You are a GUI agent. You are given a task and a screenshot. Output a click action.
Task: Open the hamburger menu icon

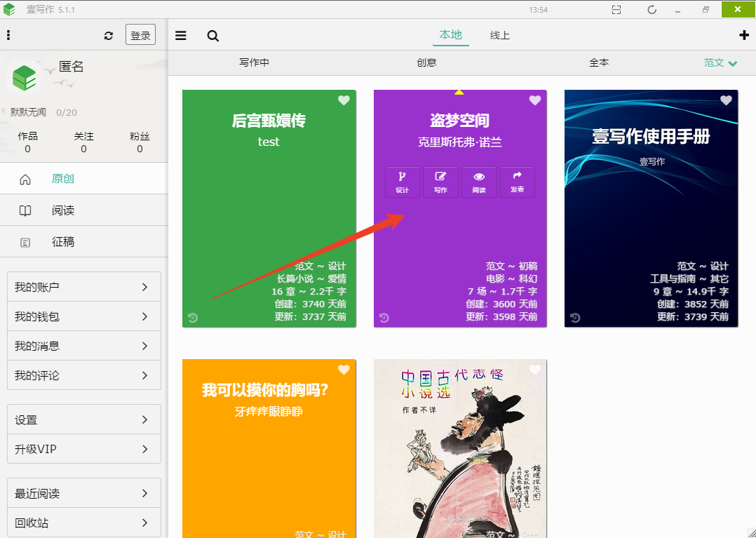[181, 35]
